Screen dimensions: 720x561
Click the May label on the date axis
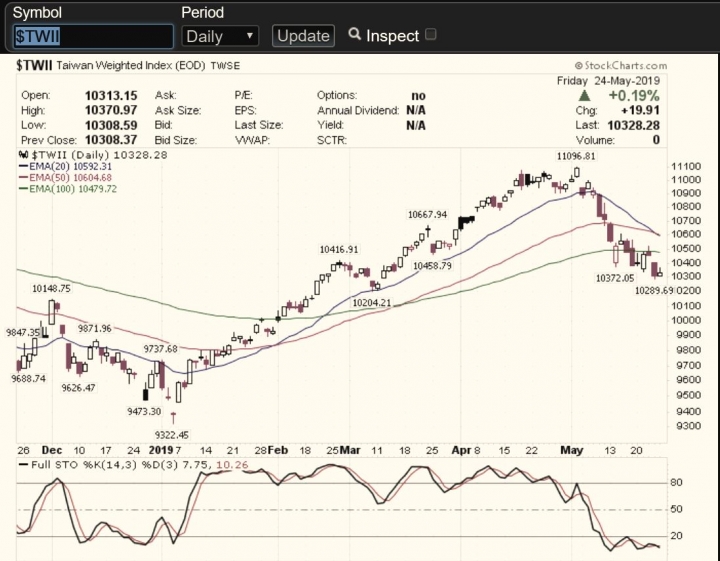click(571, 450)
